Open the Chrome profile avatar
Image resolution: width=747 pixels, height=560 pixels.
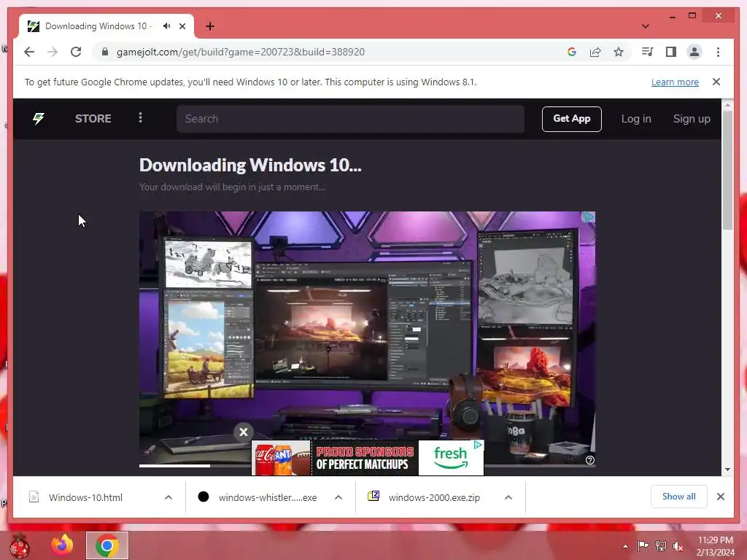(x=694, y=52)
